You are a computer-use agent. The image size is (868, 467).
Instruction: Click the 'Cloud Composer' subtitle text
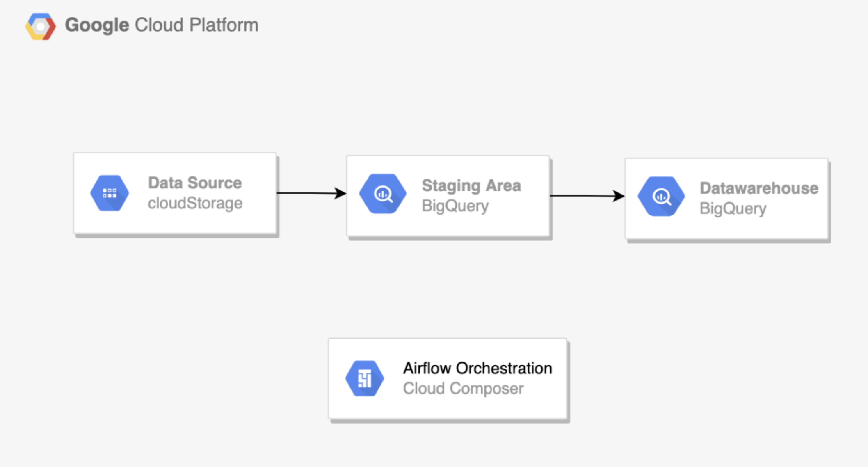[x=463, y=389]
